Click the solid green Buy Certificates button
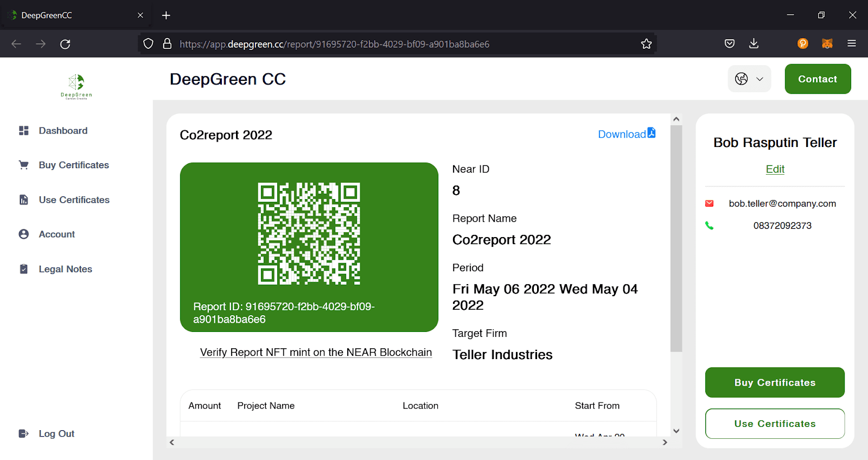The height and width of the screenshot is (460, 868). tap(775, 382)
